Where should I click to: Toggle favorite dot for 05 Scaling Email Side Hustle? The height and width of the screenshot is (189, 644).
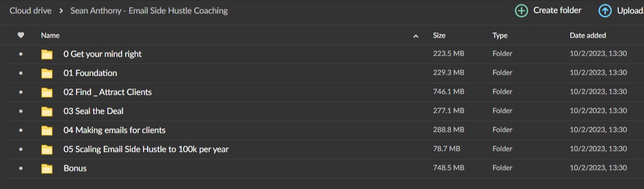pos(20,149)
